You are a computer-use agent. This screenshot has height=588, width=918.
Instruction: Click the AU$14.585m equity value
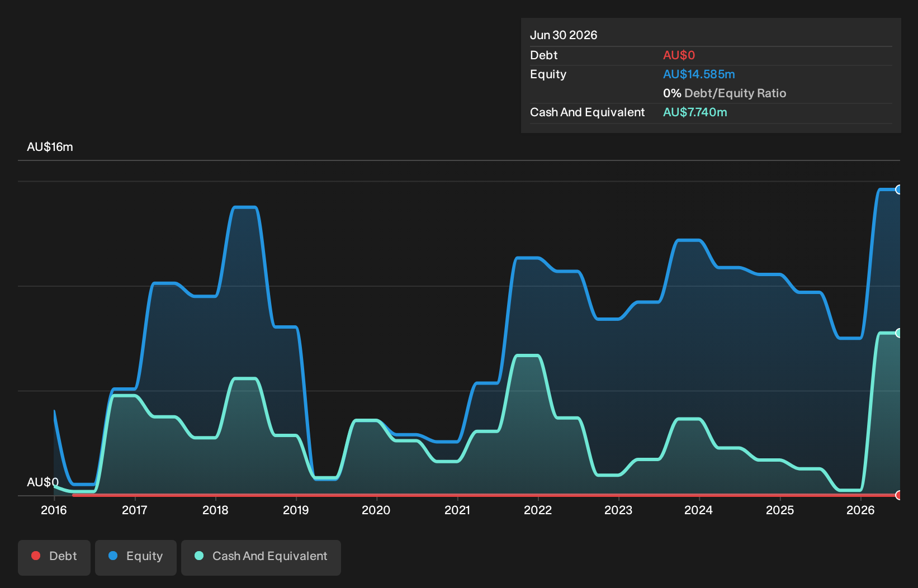coord(699,74)
